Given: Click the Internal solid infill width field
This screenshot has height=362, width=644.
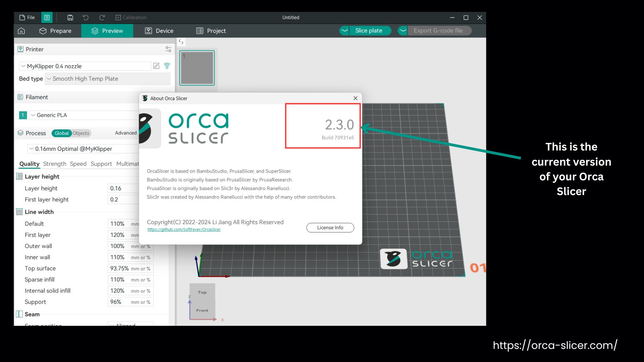Looking at the screenshot, I should [x=130, y=291].
